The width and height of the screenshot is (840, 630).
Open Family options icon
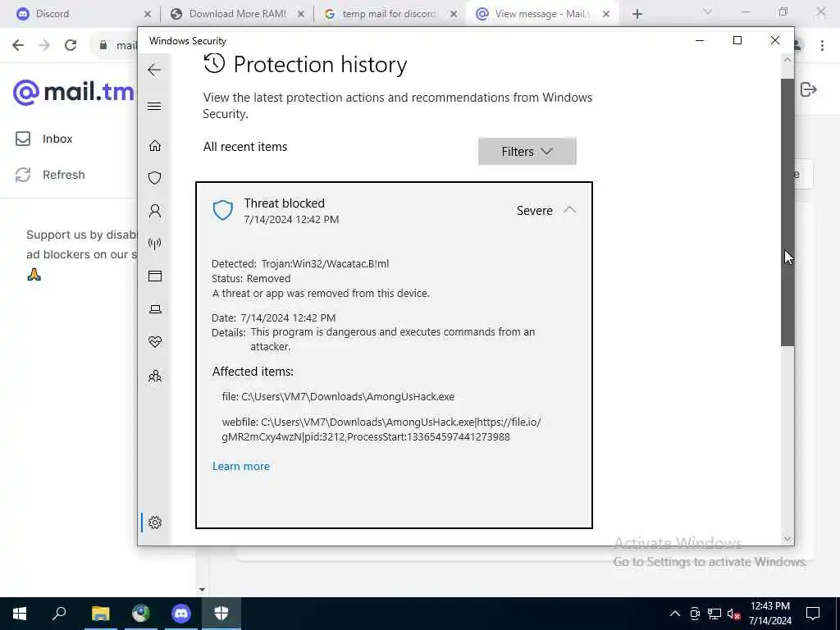click(x=155, y=376)
